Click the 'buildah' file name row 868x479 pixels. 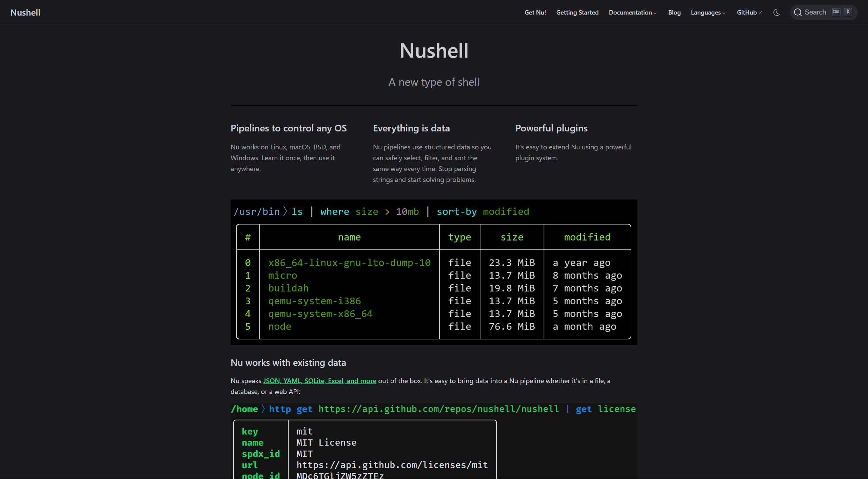click(288, 288)
